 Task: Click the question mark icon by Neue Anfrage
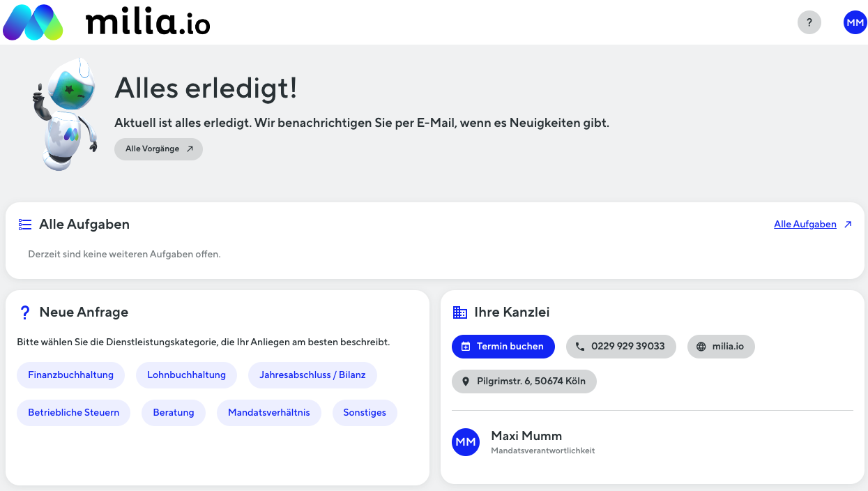point(25,312)
